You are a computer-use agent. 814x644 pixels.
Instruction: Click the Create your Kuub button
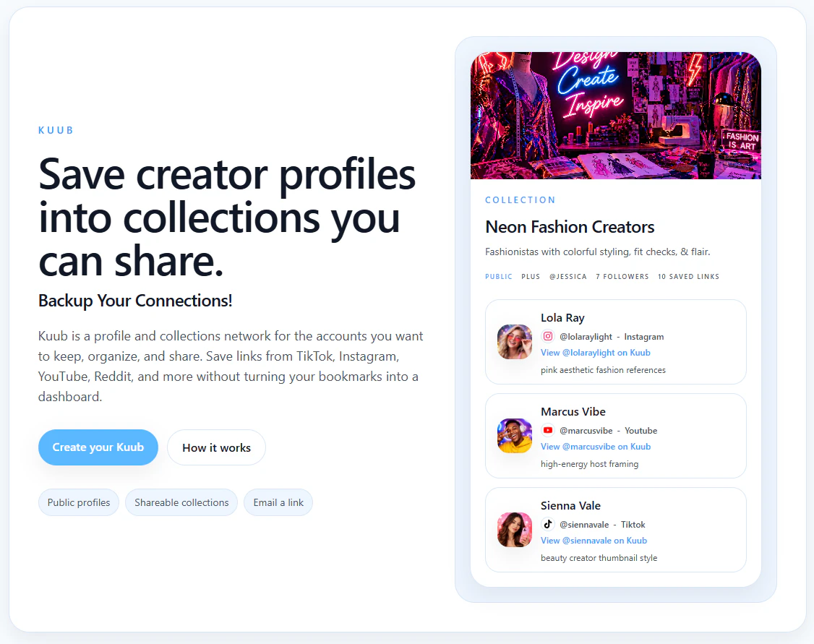[x=98, y=447]
